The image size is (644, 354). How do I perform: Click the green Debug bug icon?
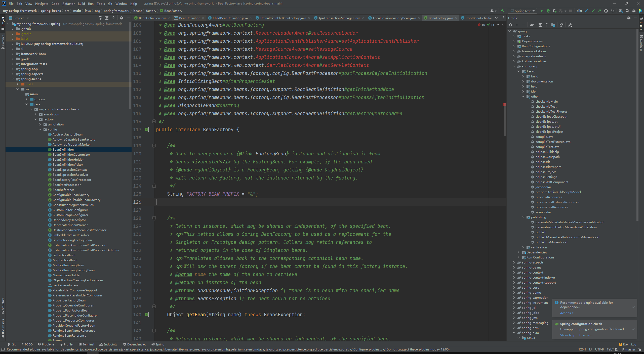(x=548, y=11)
